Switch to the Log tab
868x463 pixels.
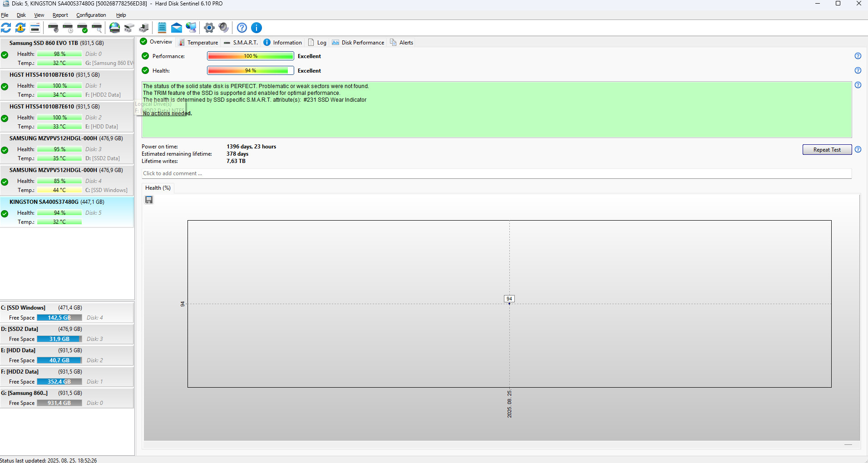pos(317,43)
